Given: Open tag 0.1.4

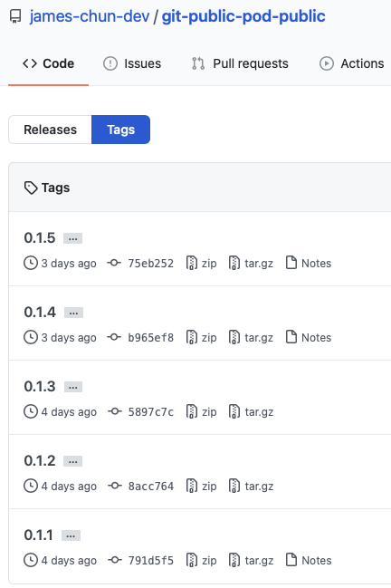Looking at the screenshot, I should point(40,312).
